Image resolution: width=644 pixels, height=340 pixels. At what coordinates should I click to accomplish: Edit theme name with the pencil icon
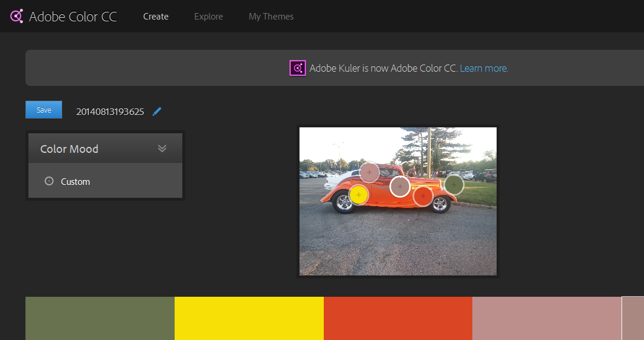coord(157,111)
